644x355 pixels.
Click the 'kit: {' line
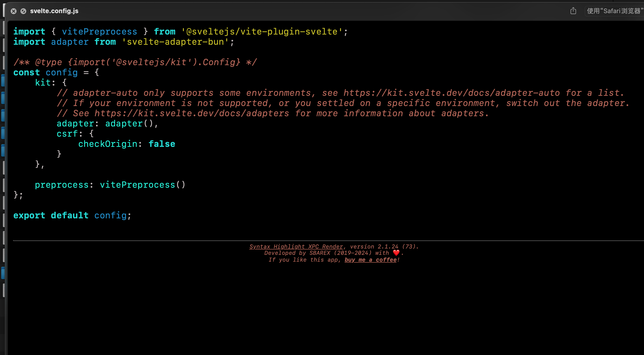[51, 83]
